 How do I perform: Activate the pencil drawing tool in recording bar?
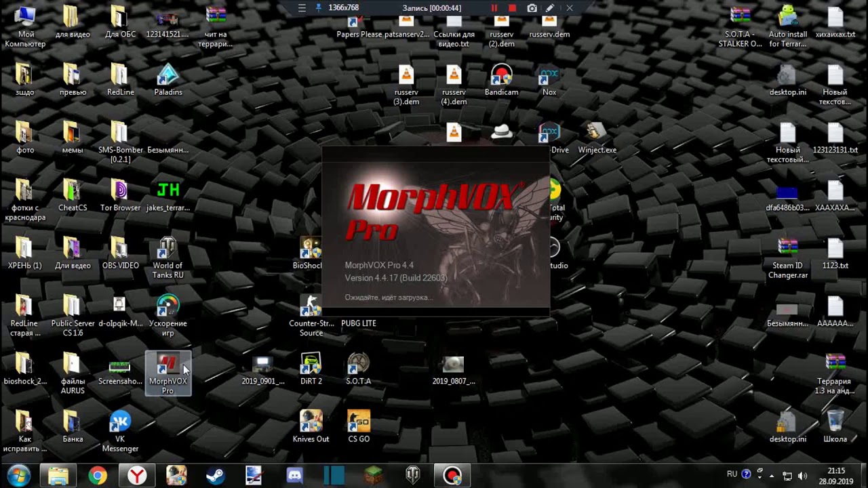point(550,8)
